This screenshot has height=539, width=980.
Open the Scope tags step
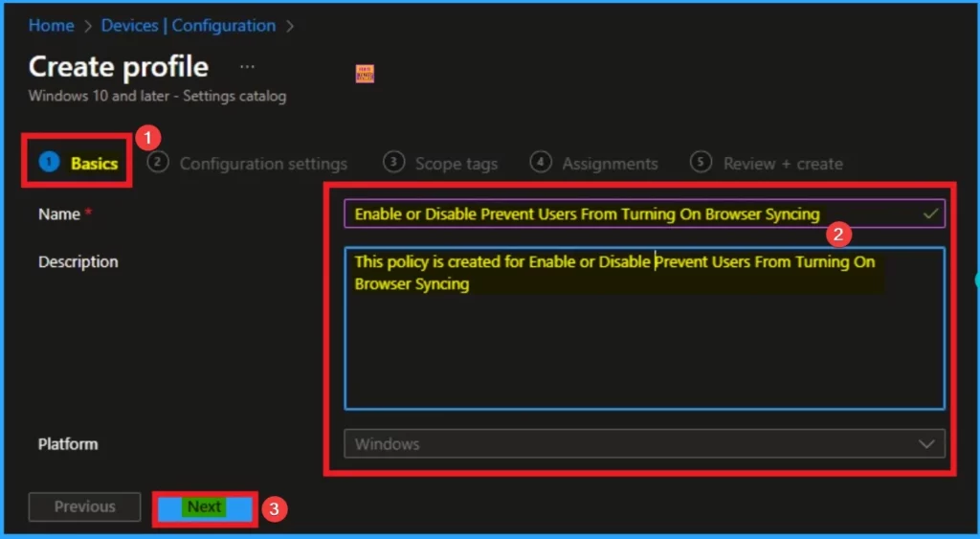[440, 163]
